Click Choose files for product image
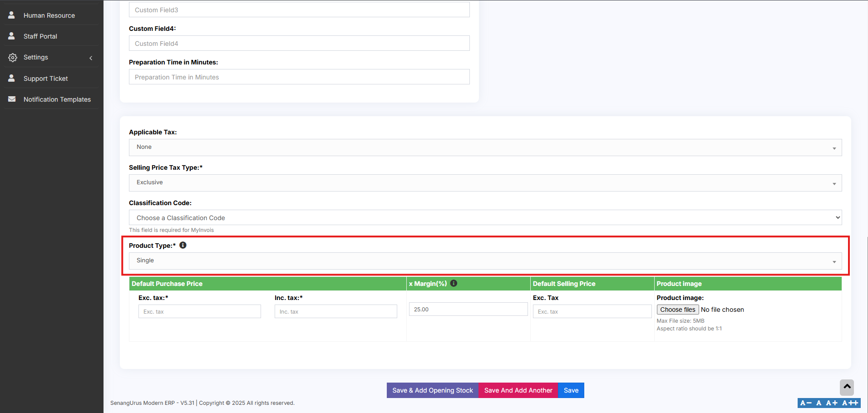868x413 pixels. (x=677, y=310)
